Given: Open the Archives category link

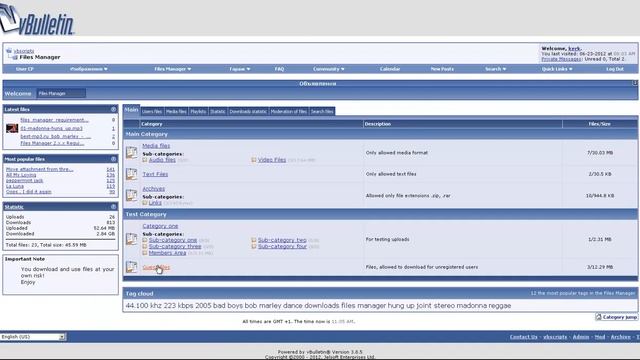Looking at the screenshot, I should [x=153, y=189].
